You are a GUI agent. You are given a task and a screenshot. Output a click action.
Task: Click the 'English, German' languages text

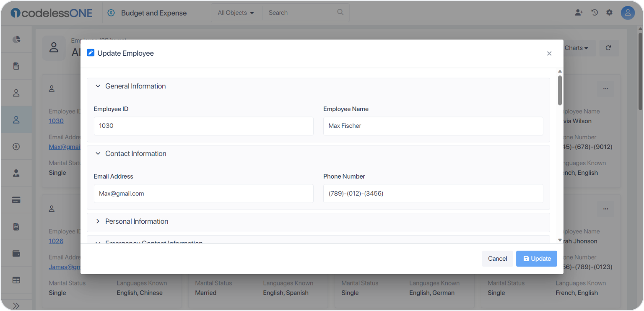coord(432,293)
